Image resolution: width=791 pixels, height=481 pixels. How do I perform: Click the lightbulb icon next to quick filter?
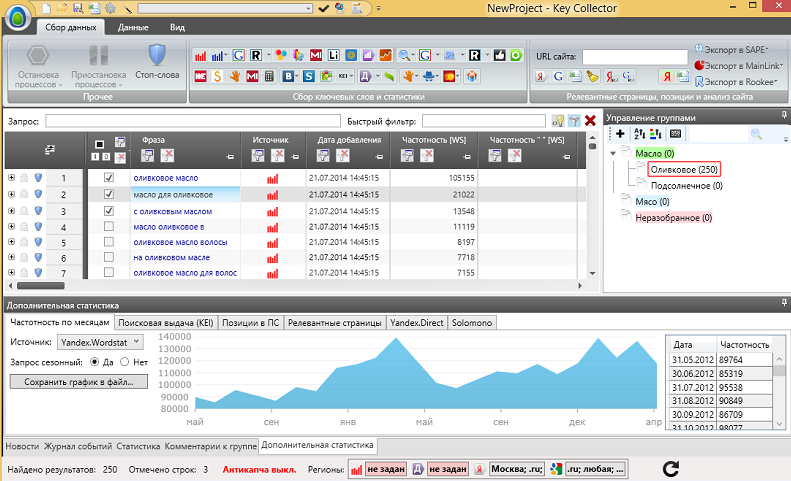557,121
